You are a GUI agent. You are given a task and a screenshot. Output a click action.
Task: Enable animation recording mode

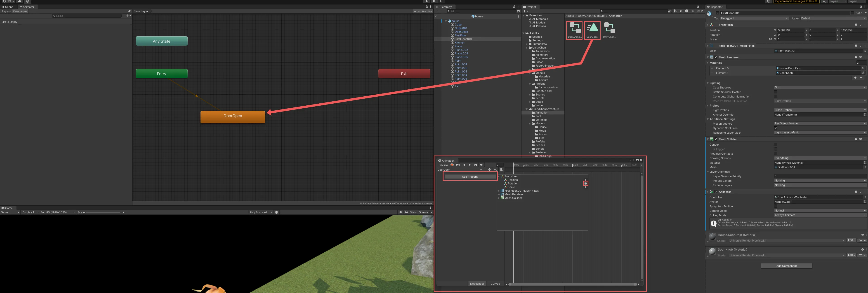pyautogui.click(x=452, y=165)
